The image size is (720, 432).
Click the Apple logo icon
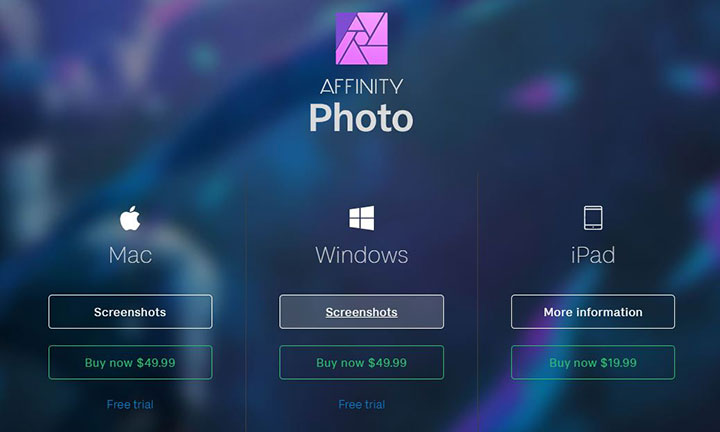(x=130, y=218)
